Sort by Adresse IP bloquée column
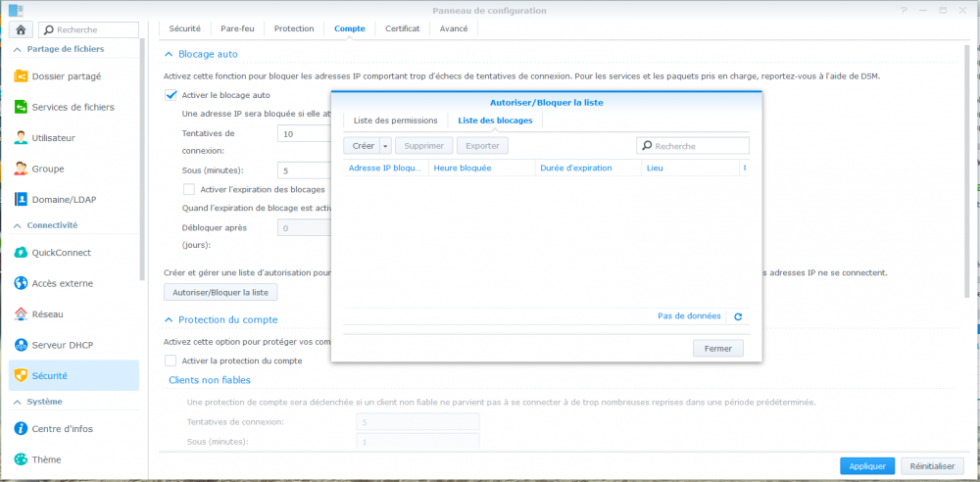The image size is (980, 482). coord(385,169)
